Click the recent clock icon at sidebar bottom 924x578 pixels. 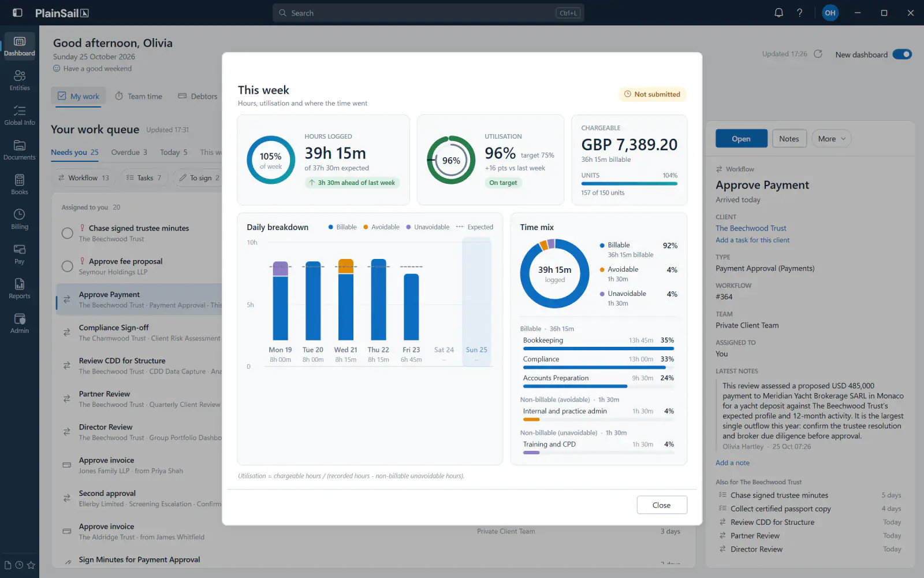pos(19,565)
